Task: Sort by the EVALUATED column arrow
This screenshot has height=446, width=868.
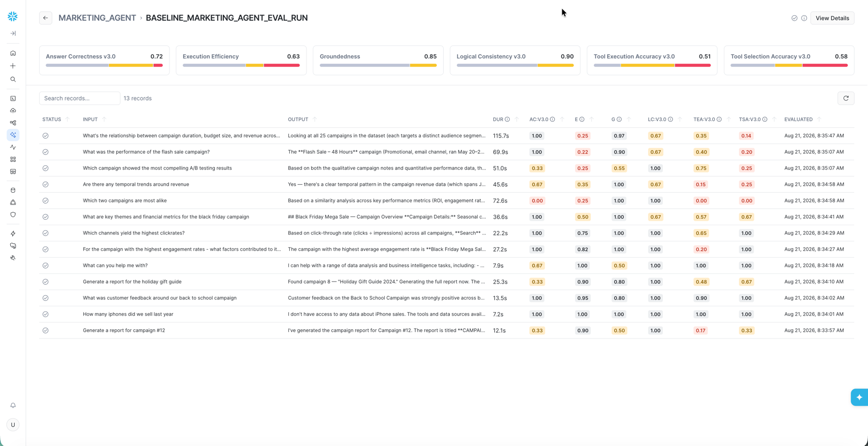Action: pos(819,120)
